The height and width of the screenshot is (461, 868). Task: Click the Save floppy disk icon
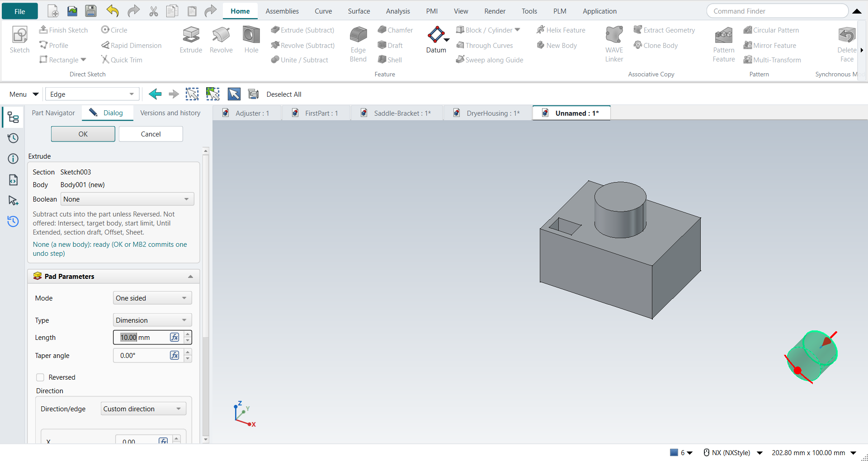(91, 11)
